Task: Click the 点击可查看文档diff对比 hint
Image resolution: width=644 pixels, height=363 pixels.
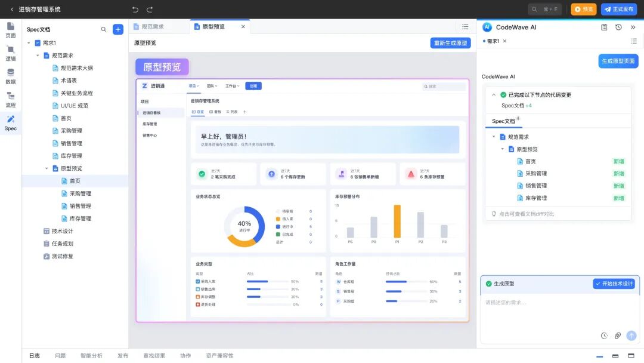Action: pos(526,214)
